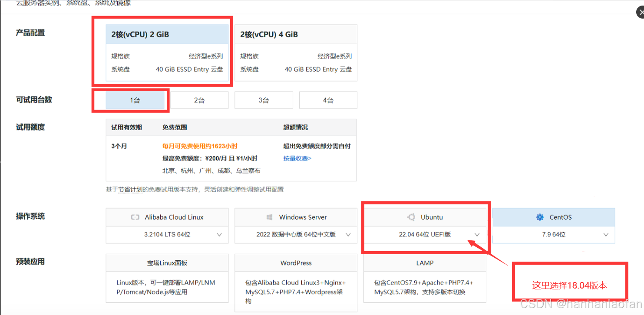This screenshot has width=644, height=315.
Task: Click the 免费范围 column header
Action: [x=175, y=128]
